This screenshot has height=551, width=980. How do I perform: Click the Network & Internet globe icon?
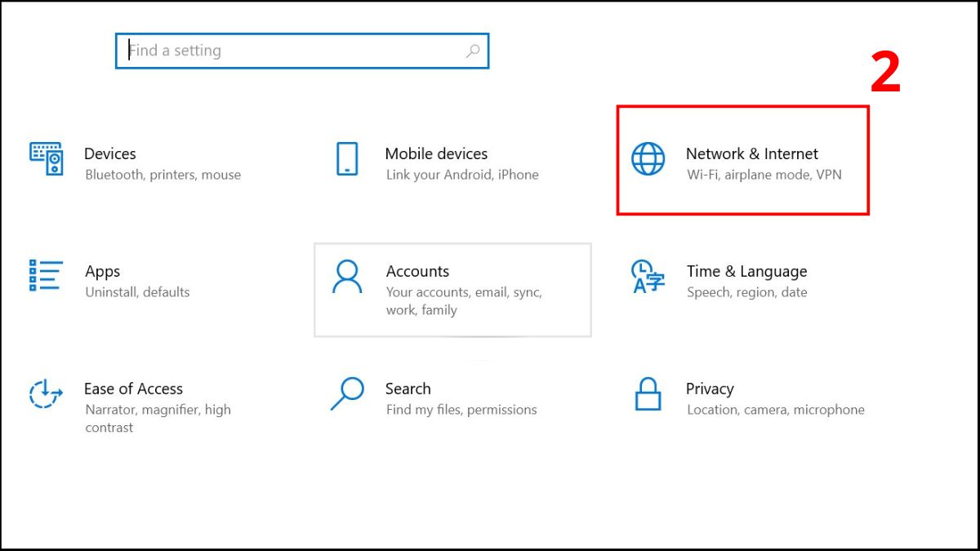coord(648,158)
